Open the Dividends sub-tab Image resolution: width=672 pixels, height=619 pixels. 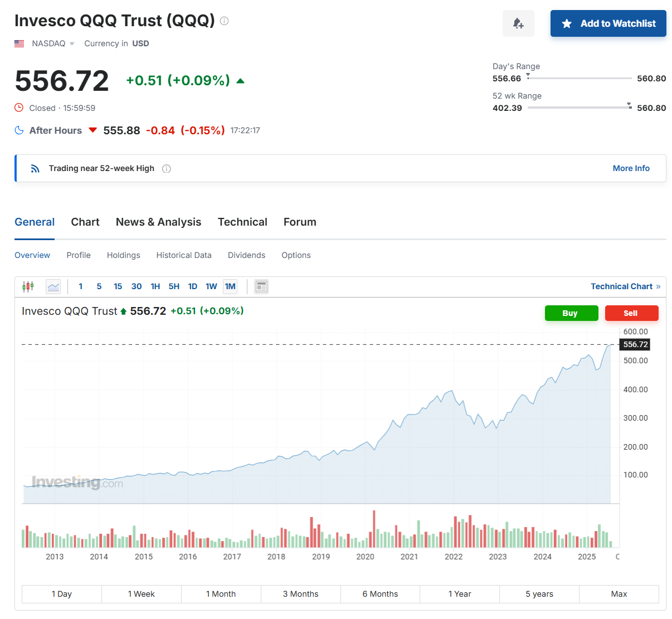(246, 255)
